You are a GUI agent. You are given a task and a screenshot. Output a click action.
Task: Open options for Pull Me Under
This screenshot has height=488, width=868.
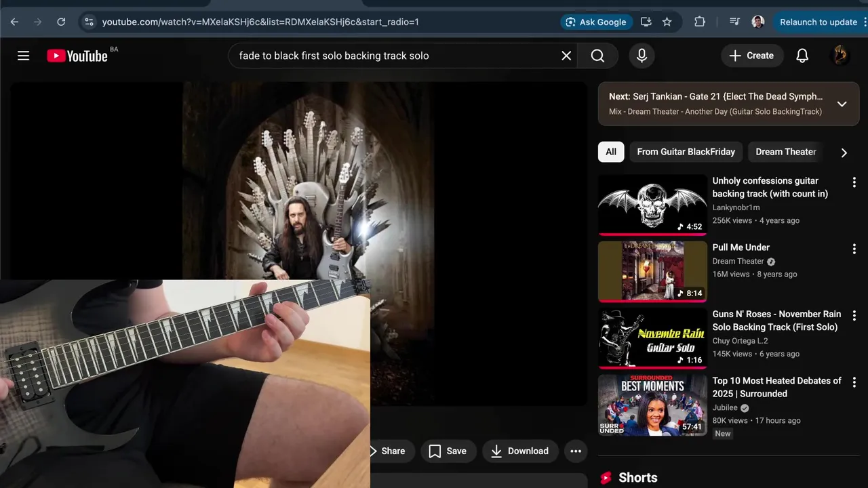click(854, 249)
